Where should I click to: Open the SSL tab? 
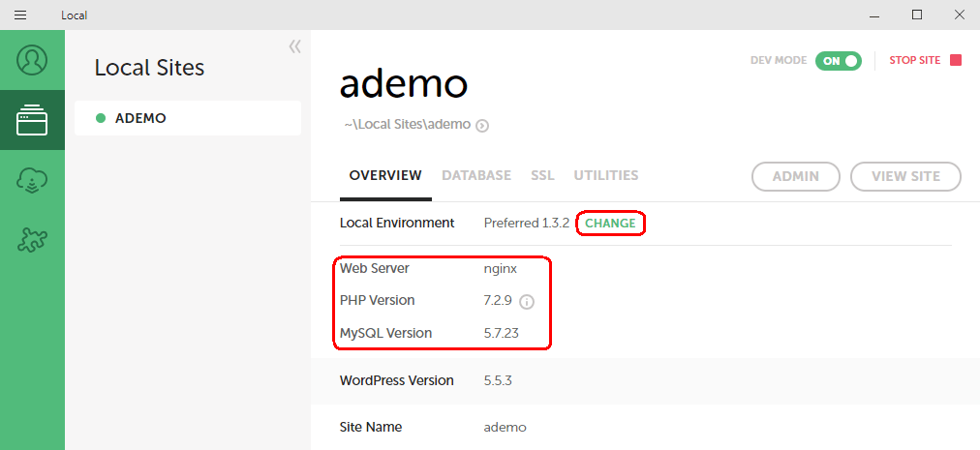542,175
